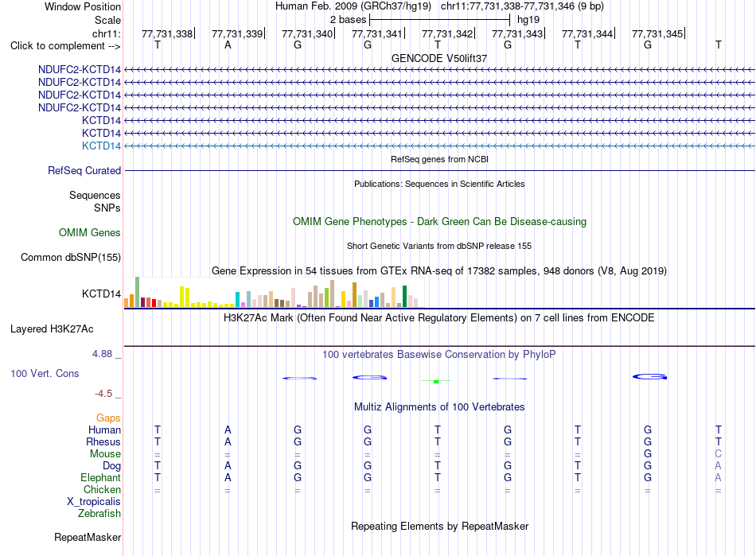Click the H3K27Ac Mark ENCODE track title
This screenshot has height=556, width=756.
pos(439,318)
